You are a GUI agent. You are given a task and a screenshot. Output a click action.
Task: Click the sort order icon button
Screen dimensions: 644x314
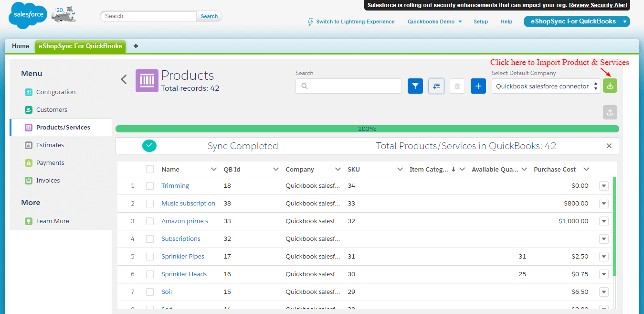point(436,86)
